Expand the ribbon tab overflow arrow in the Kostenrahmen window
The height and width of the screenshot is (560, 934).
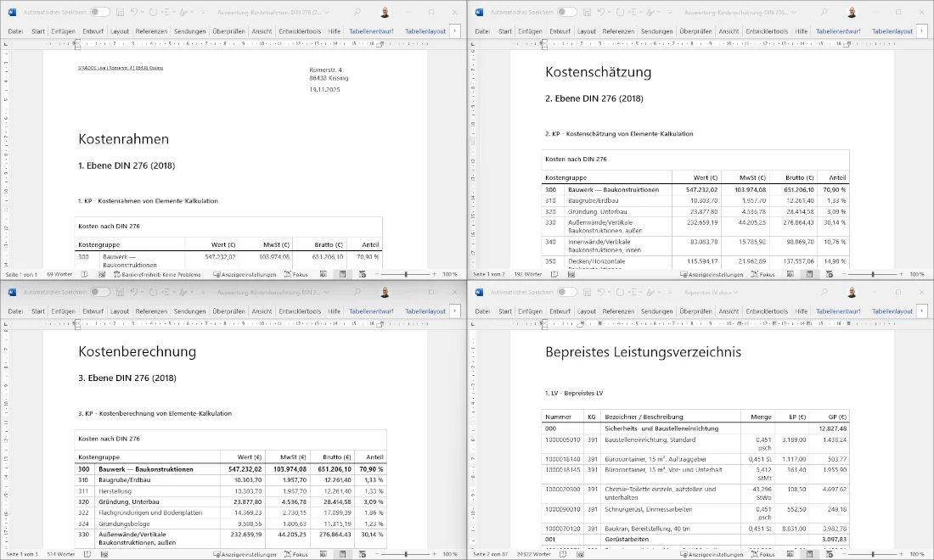click(x=455, y=31)
